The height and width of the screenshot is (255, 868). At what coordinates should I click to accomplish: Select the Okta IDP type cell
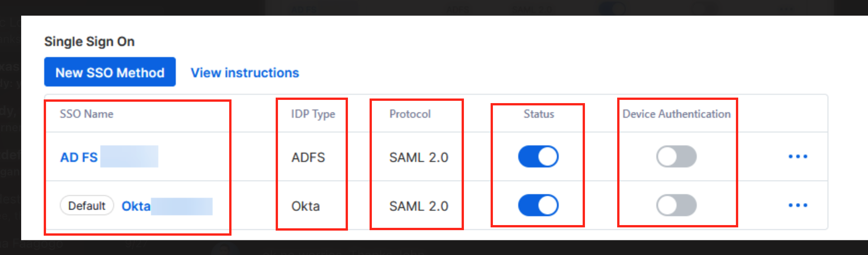click(x=306, y=206)
